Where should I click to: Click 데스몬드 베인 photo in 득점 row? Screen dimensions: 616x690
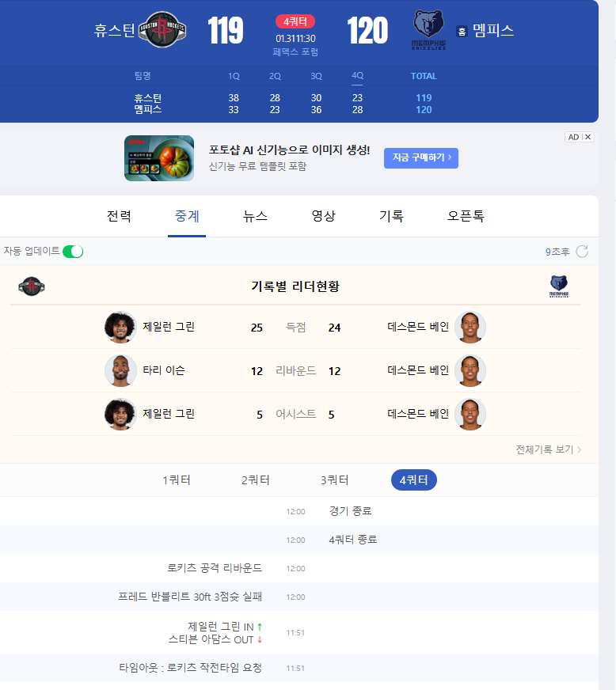click(470, 328)
